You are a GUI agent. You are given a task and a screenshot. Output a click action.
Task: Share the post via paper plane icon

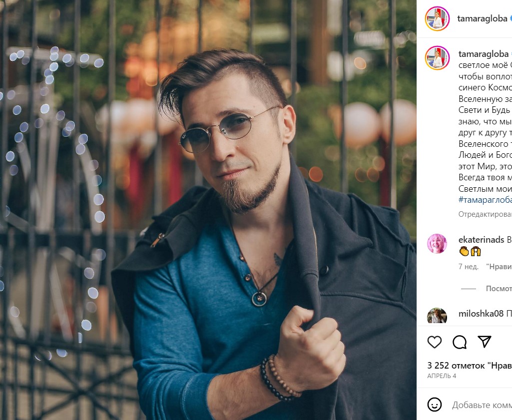coord(484,342)
